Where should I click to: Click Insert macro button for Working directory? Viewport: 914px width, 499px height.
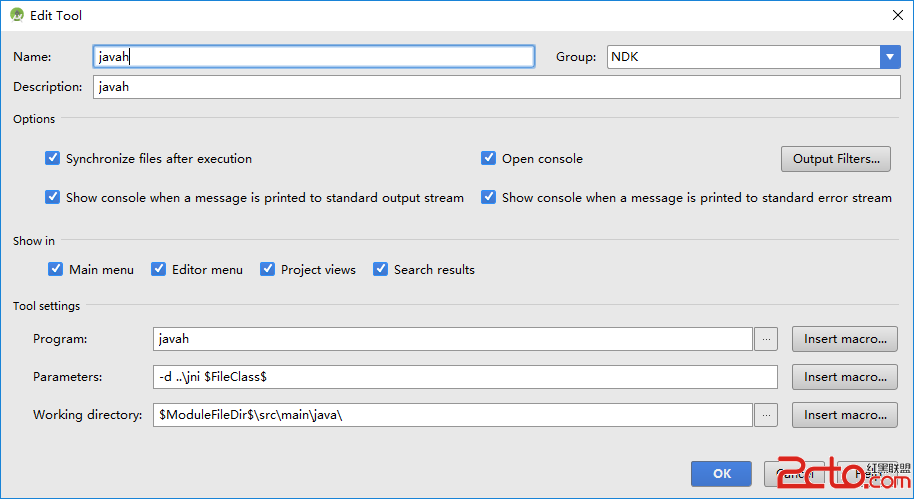click(845, 415)
